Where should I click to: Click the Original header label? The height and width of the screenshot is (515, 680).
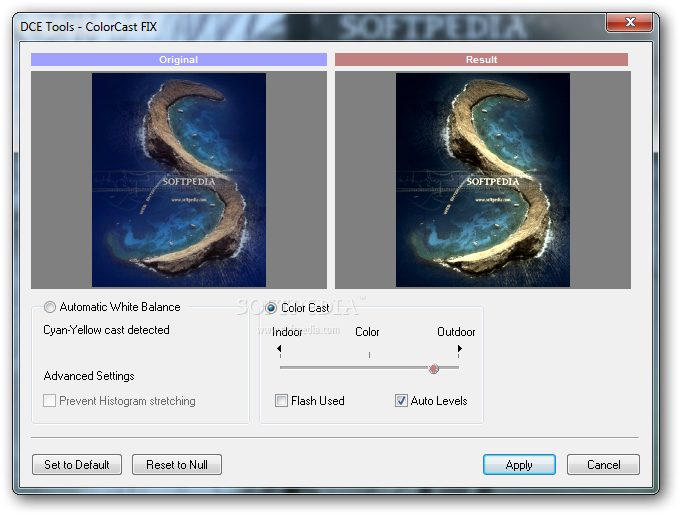pos(179,59)
